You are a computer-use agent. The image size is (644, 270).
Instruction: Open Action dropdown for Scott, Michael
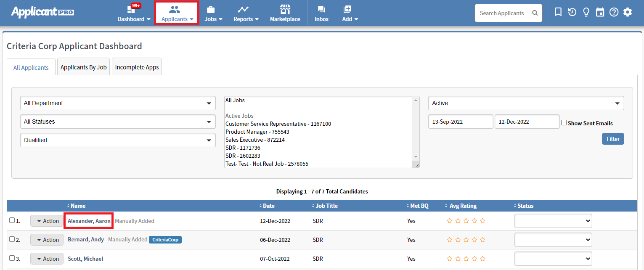coord(47,259)
